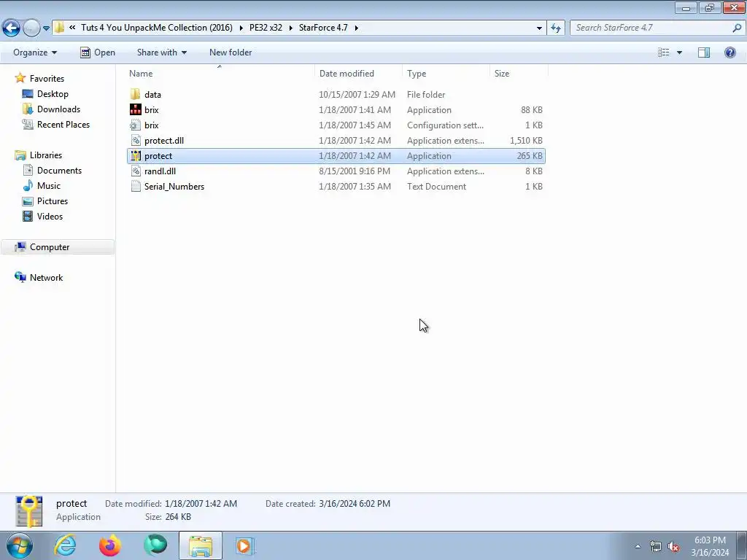
Task: Click the Date created value in details pane
Action: pos(355,504)
